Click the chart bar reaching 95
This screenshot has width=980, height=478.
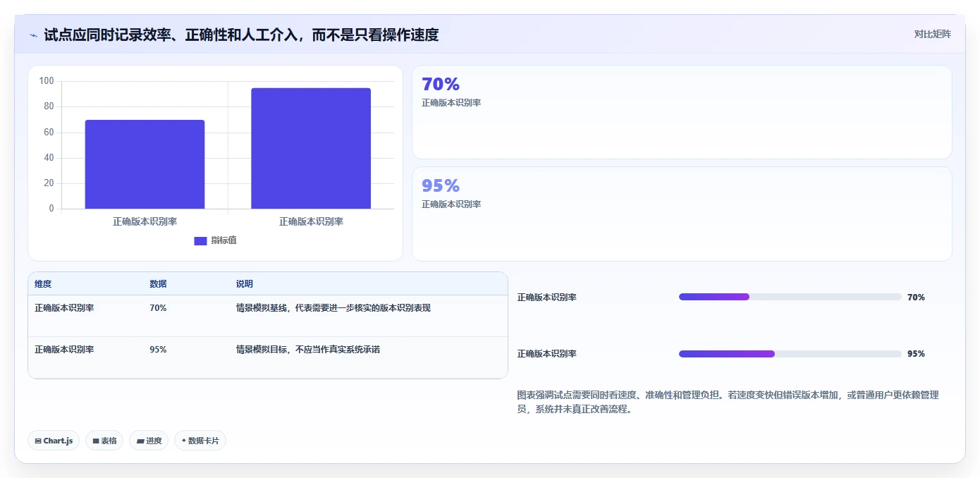(311, 148)
